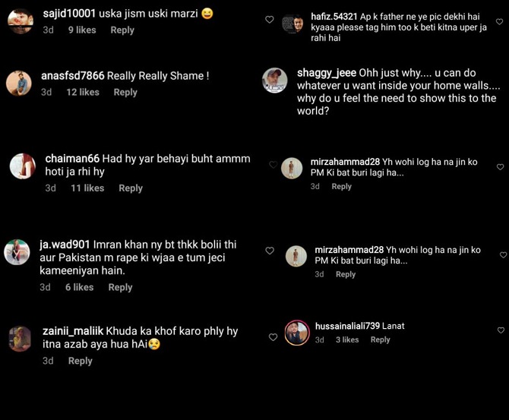The image size is (509, 420).
Task: Reply to zainii_maliik's comment
Action: coord(81,361)
